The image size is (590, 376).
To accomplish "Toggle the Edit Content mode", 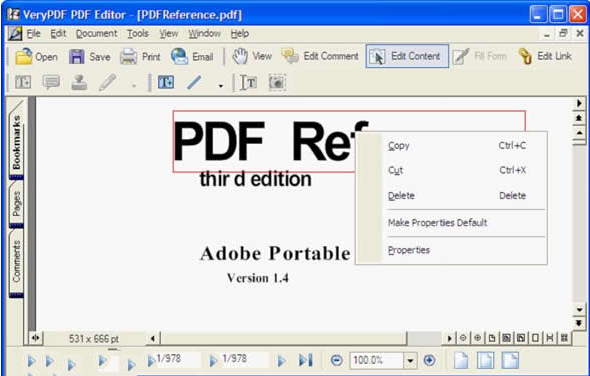I will tap(407, 56).
